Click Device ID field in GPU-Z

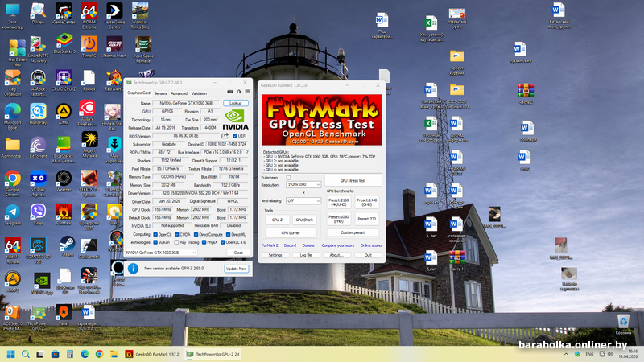pos(227,144)
